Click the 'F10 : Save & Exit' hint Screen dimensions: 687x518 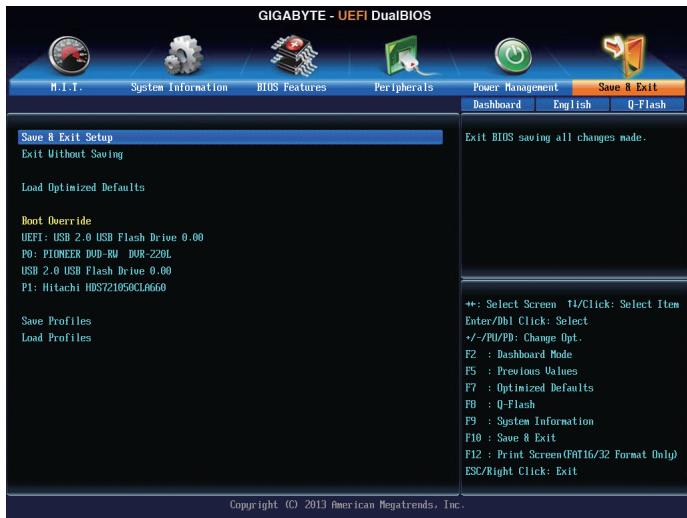[510, 437]
